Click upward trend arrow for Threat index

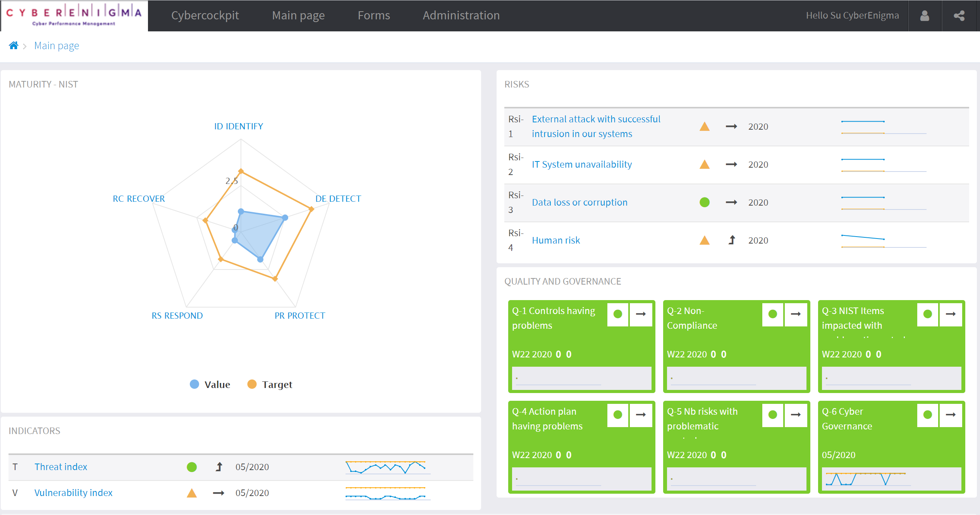219,467
